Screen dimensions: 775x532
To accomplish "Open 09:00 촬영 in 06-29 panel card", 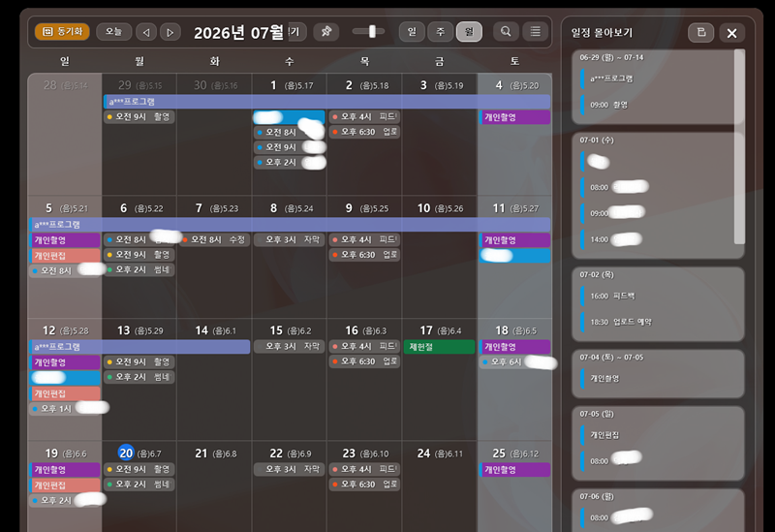I will tap(608, 105).
